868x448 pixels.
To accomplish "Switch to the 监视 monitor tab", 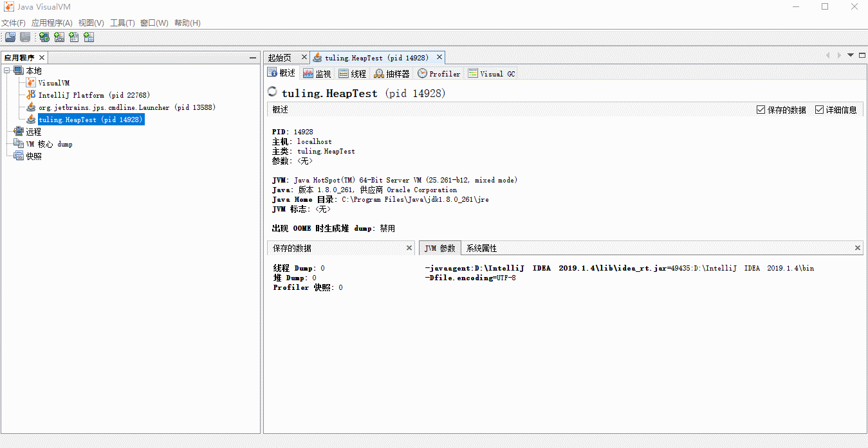I will click(317, 73).
